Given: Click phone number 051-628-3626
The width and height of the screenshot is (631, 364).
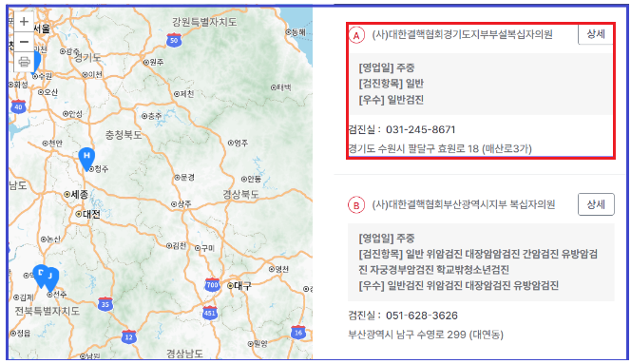Looking at the screenshot, I should coord(422,316).
